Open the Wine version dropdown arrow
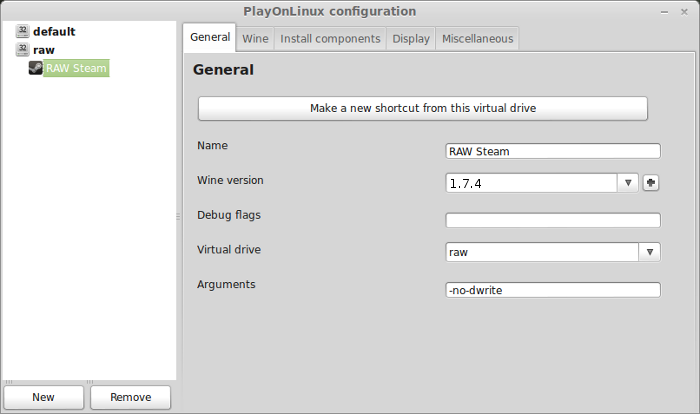The height and width of the screenshot is (414, 700). (x=628, y=183)
